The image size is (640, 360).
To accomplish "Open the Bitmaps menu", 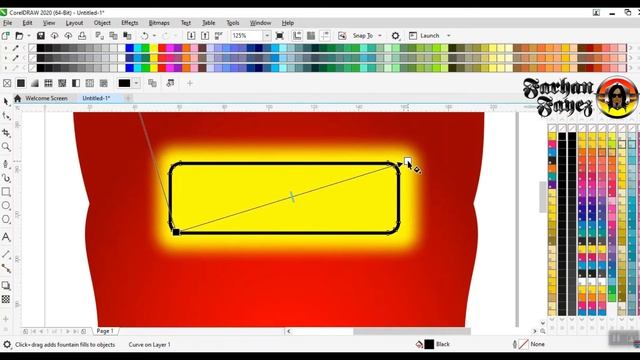I will pos(159,23).
